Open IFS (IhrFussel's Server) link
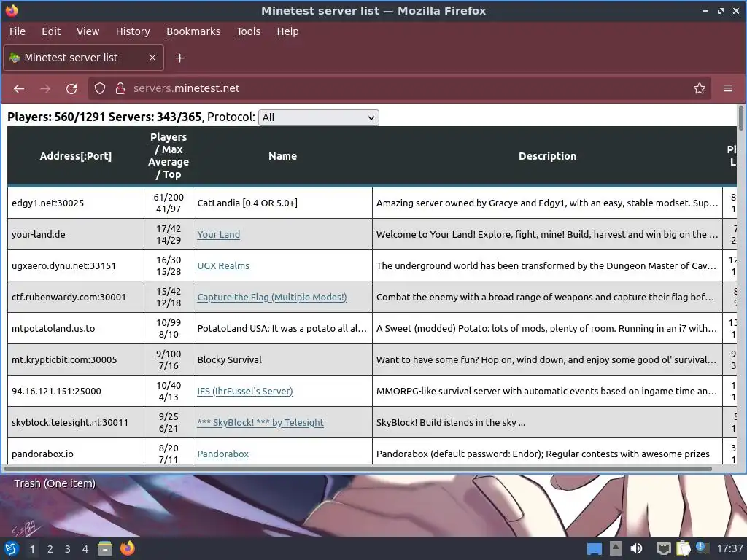747x560 pixels. tap(245, 391)
